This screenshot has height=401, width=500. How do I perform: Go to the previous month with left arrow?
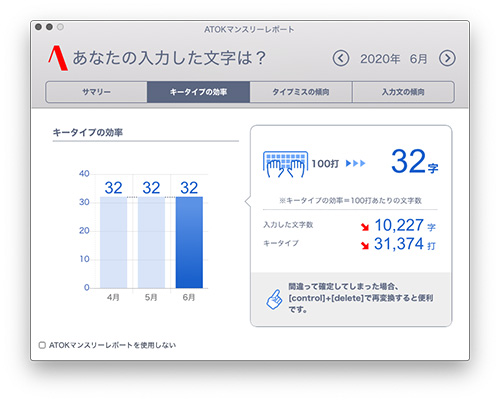pyautogui.click(x=341, y=59)
